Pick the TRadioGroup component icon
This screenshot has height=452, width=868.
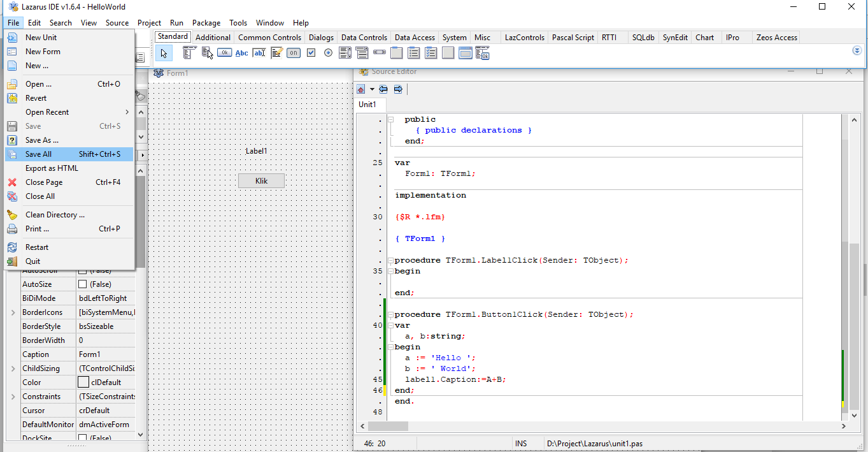[x=414, y=53]
